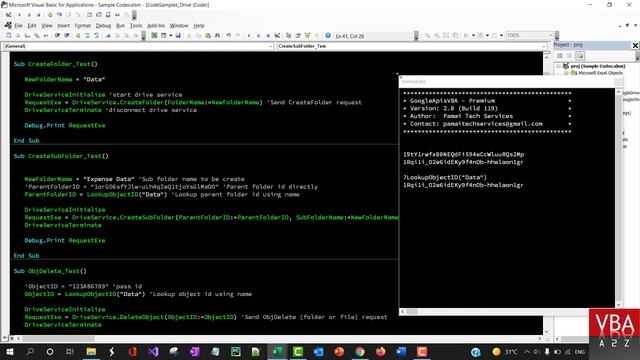Open Locals Window from Debug toolbar
Screen dimensions: 640x360
click(x=89, y=15)
